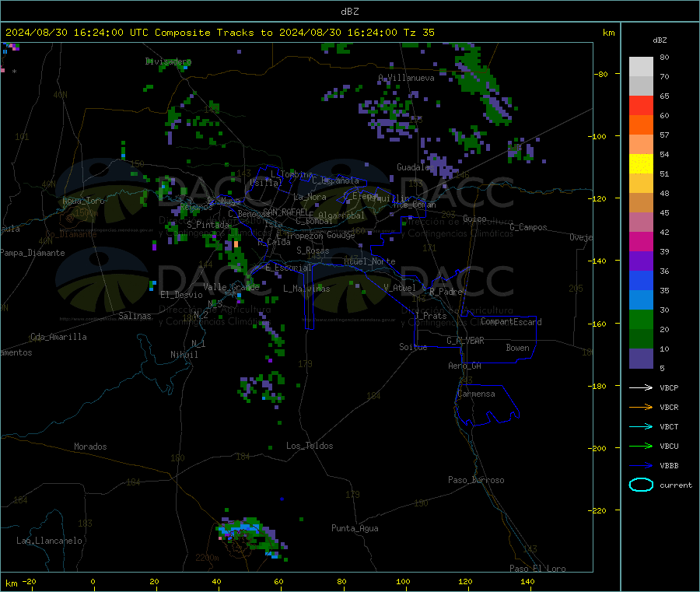
Task: Click the 'Los_Toldos' map label
Action: [x=310, y=446]
